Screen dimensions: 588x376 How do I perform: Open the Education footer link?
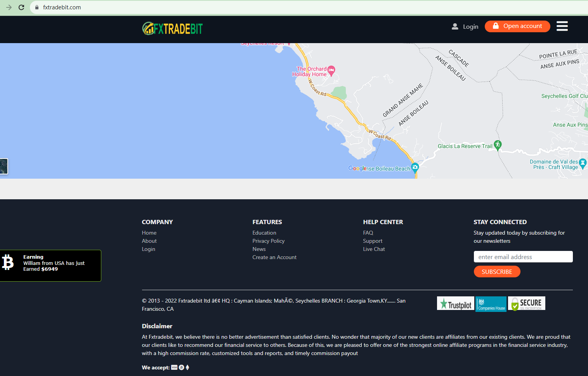264,233
